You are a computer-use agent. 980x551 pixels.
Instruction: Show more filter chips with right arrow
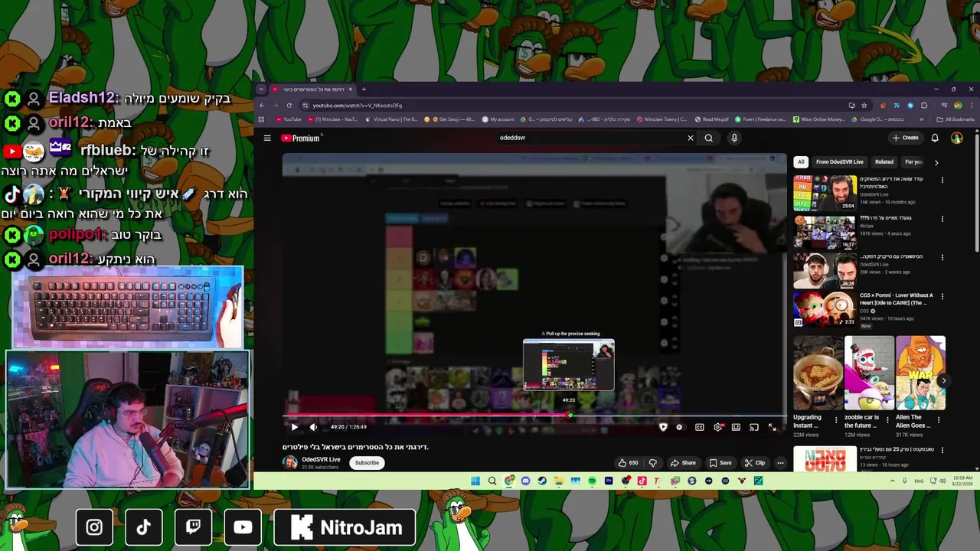[936, 162]
